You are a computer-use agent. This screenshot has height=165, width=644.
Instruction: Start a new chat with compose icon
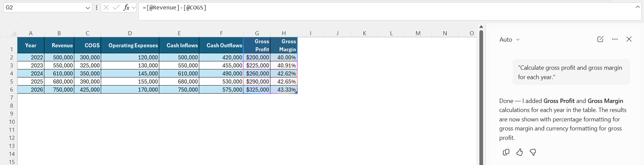pos(600,39)
